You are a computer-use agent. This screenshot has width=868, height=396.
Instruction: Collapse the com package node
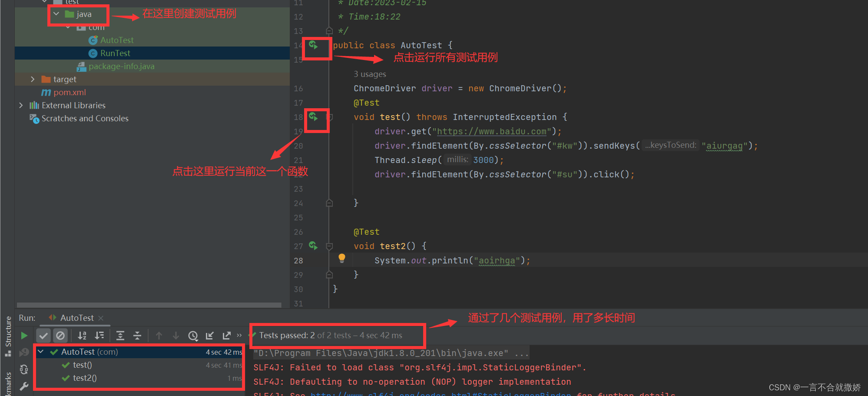click(x=68, y=27)
